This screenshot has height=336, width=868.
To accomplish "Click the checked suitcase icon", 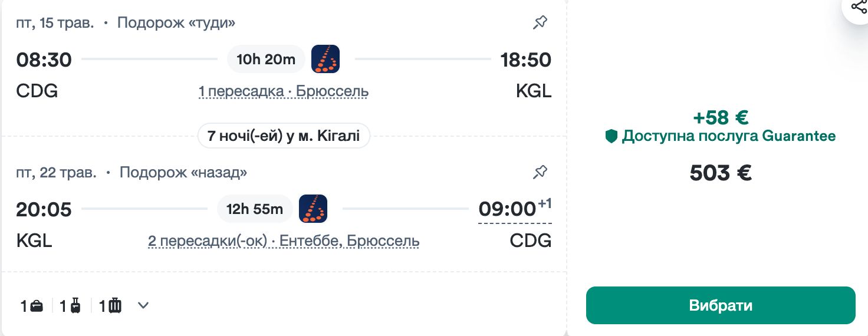I will click(115, 306).
